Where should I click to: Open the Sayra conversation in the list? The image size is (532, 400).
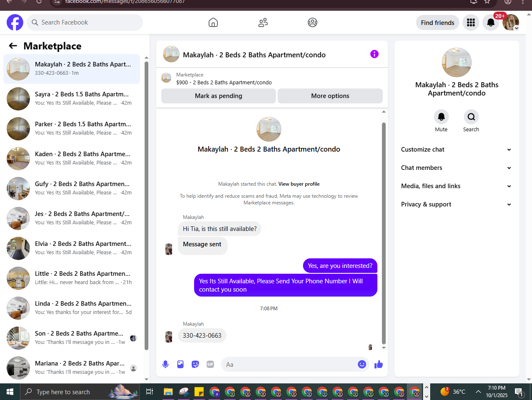point(71,99)
